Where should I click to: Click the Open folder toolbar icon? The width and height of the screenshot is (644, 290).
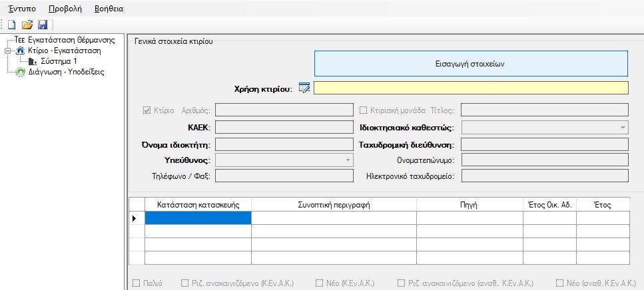pyautogui.click(x=27, y=25)
